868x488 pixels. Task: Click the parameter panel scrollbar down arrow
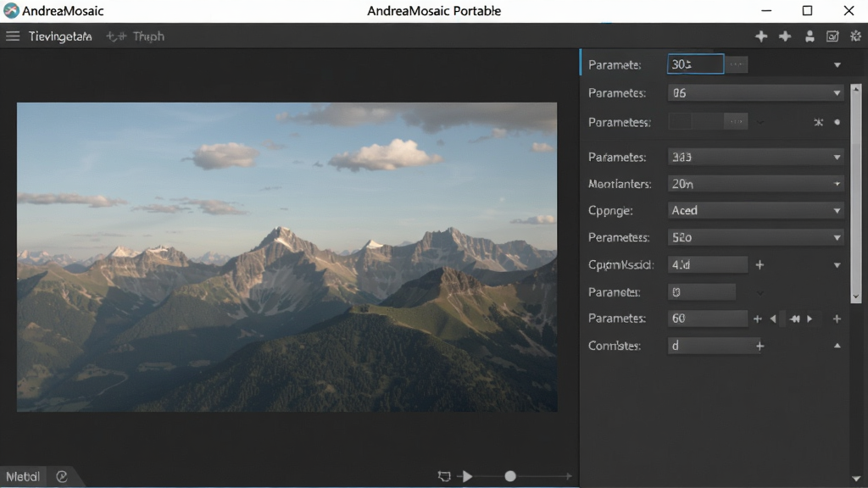tap(856, 297)
